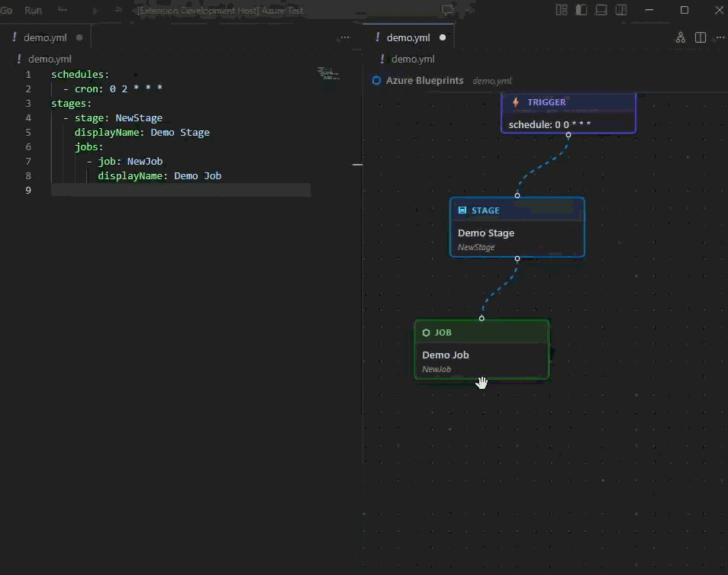Click the NewJob identifier in Job node
The image size is (728, 575).
coord(436,369)
